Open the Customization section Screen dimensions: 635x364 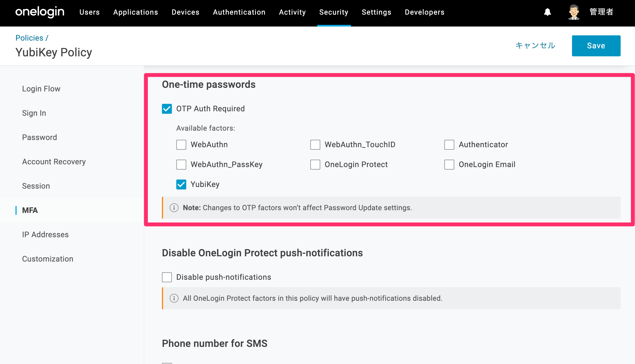[48, 259]
